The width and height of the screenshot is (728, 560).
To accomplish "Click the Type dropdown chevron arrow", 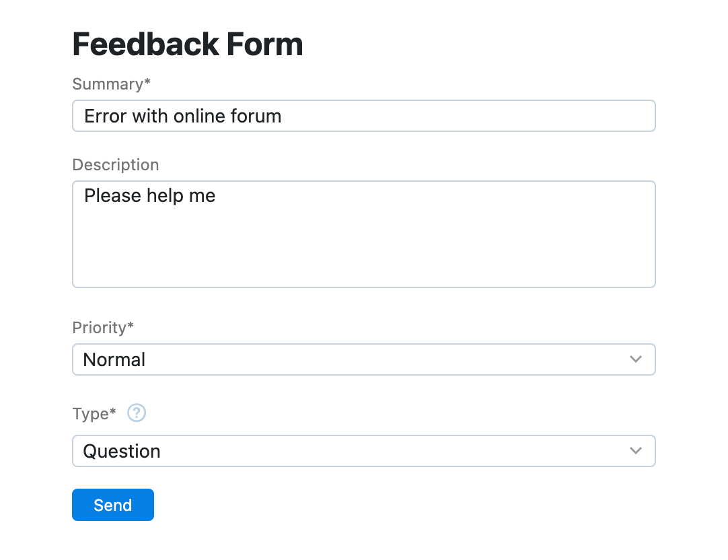I will pyautogui.click(x=635, y=451).
